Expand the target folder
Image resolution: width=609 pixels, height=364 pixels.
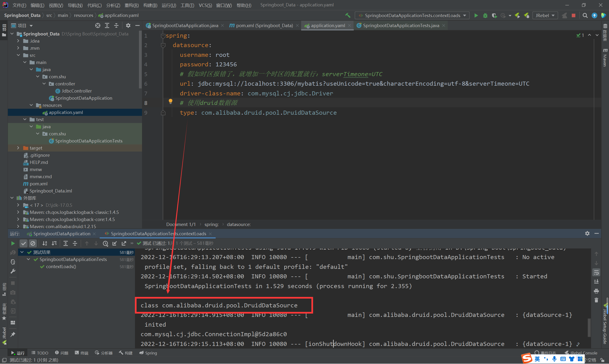[x=18, y=148]
